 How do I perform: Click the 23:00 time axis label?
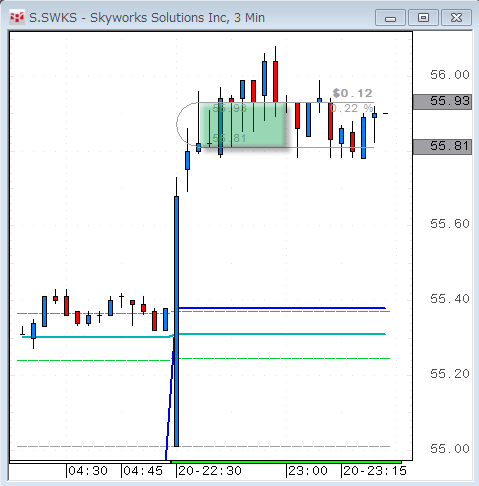coord(308,471)
